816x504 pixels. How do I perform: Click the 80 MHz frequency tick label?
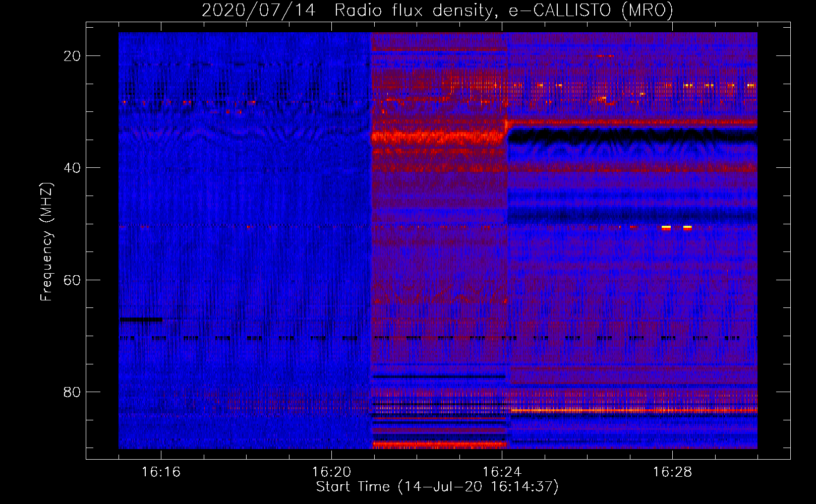tap(72, 392)
